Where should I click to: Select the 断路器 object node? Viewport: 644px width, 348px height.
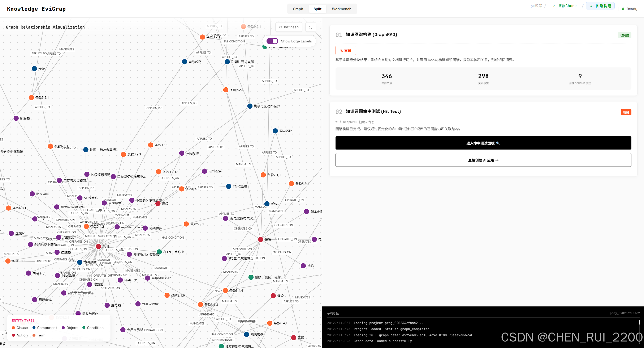16,118
